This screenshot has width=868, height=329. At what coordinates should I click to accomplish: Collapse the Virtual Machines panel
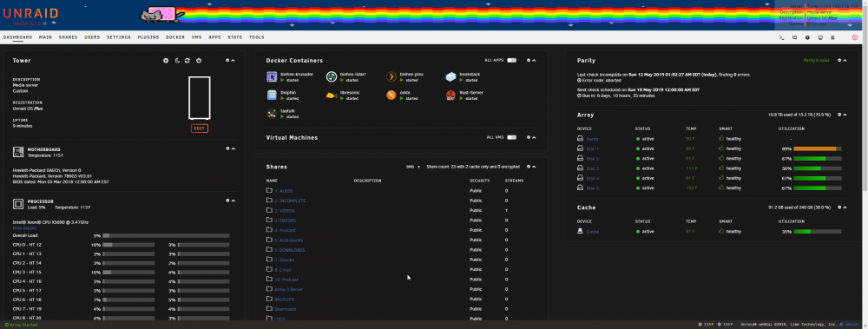(534, 137)
